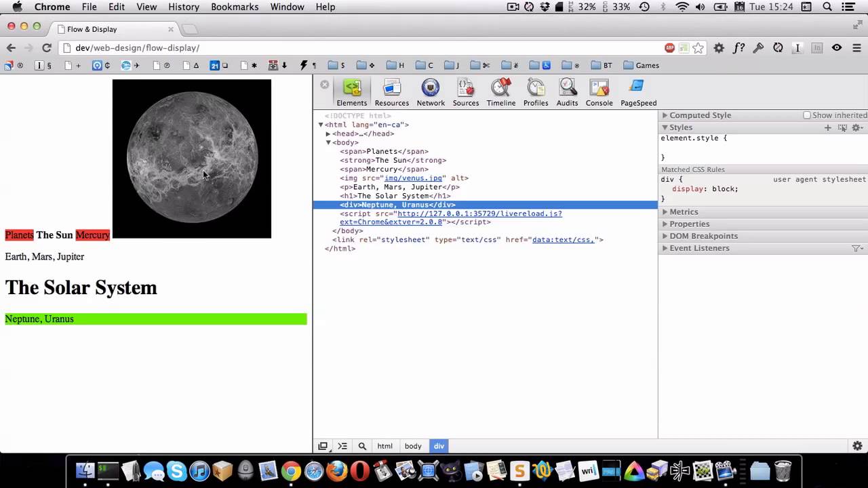Screen dimensions: 868x488
Task: Add a new style rule with plus
Action: point(827,127)
